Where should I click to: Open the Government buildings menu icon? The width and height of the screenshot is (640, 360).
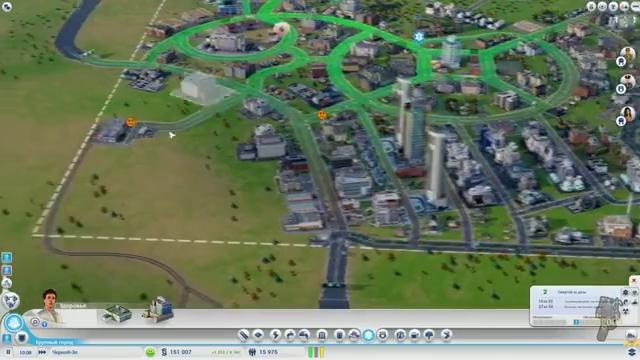tap(322, 335)
